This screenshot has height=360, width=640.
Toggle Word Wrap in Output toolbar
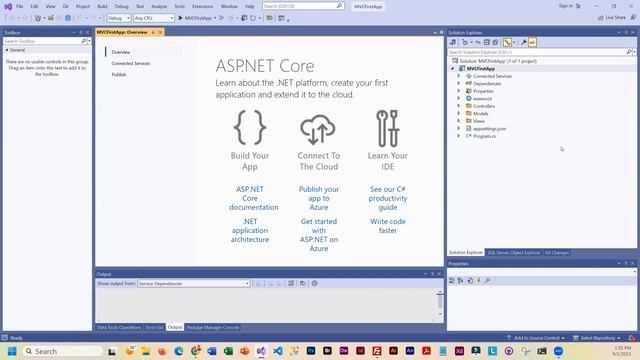(x=303, y=283)
